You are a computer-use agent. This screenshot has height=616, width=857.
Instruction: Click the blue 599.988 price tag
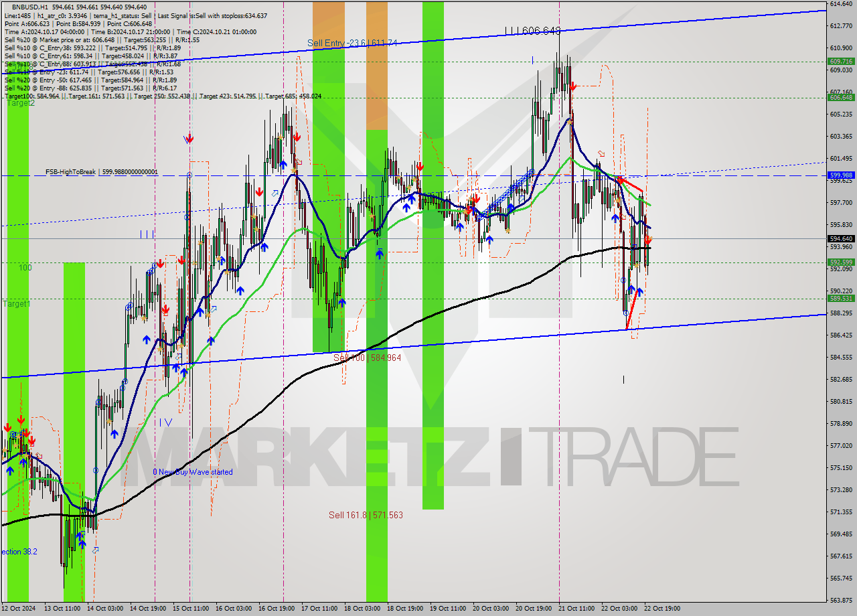[x=842, y=174]
